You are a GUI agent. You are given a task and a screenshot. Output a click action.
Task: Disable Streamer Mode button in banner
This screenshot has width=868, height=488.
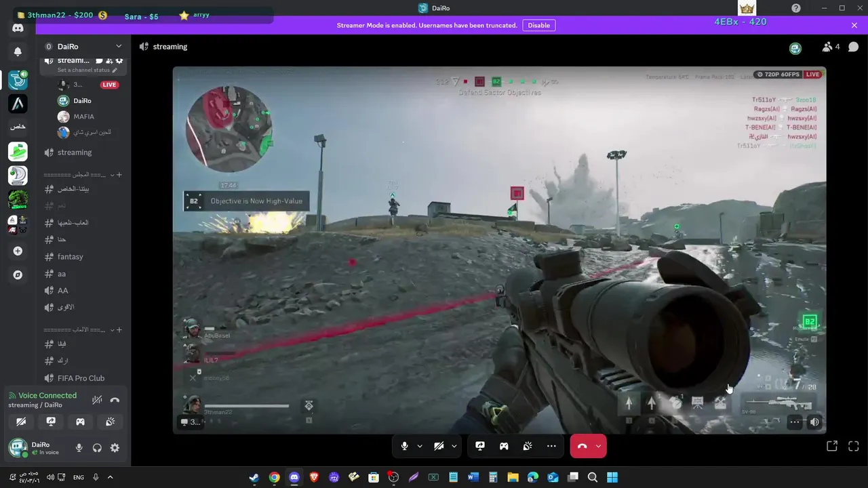point(539,25)
